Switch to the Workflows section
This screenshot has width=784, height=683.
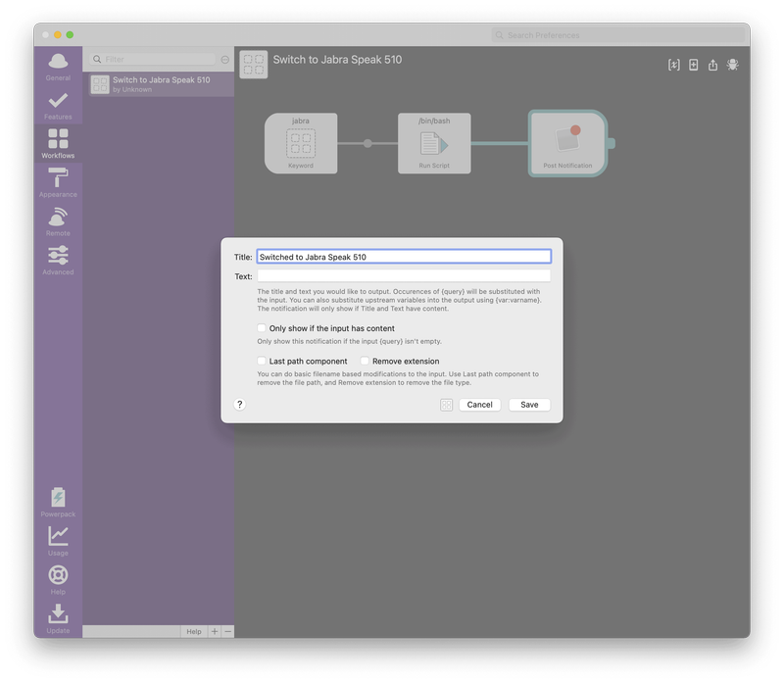click(x=58, y=143)
